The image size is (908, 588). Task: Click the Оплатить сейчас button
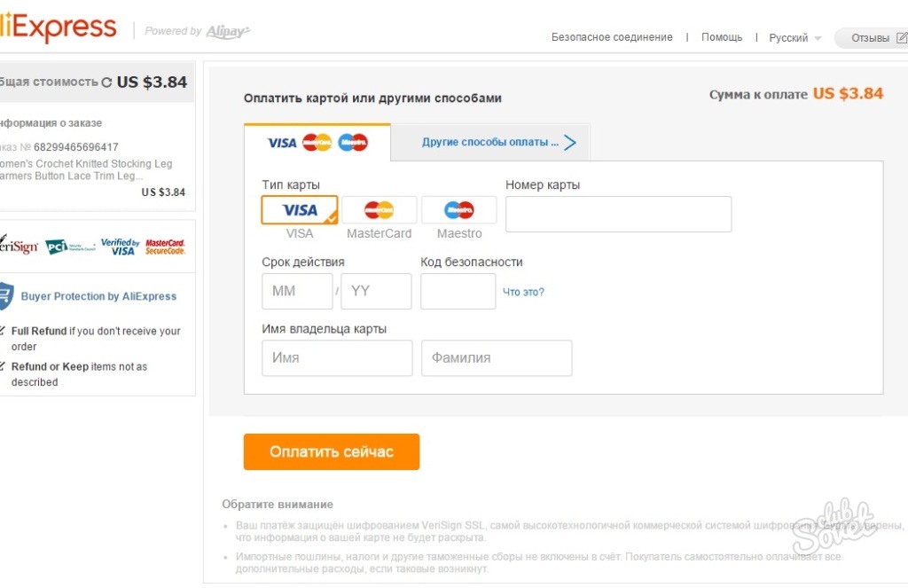[x=332, y=451]
